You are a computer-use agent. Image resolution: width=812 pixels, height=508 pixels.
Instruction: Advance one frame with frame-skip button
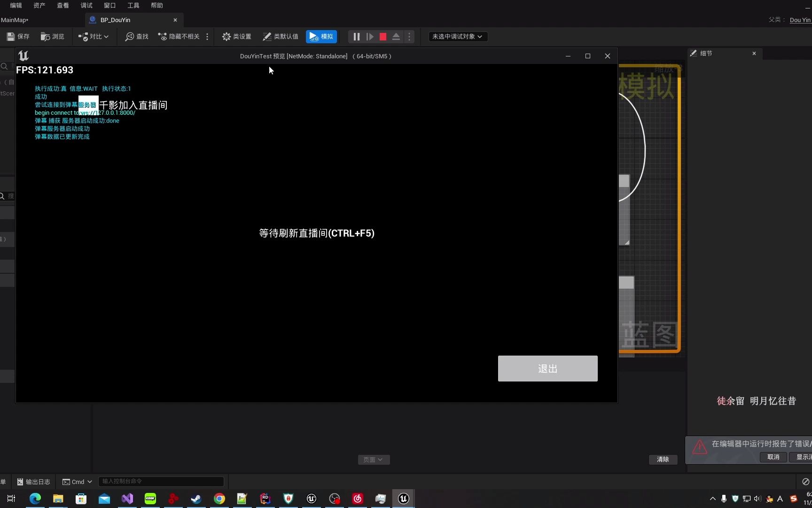click(x=370, y=37)
